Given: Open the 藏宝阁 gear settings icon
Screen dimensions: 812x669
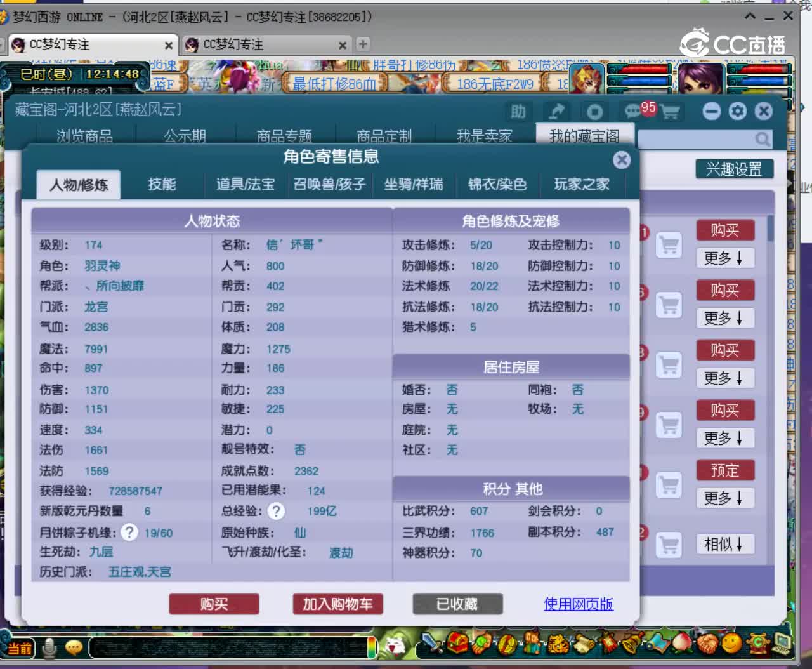Looking at the screenshot, I should pos(738,112).
